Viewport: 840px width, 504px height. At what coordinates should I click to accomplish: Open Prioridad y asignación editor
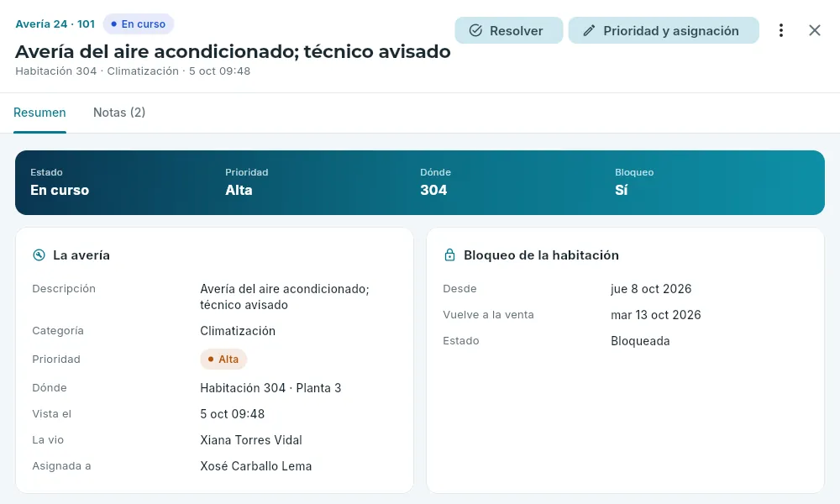[664, 30]
